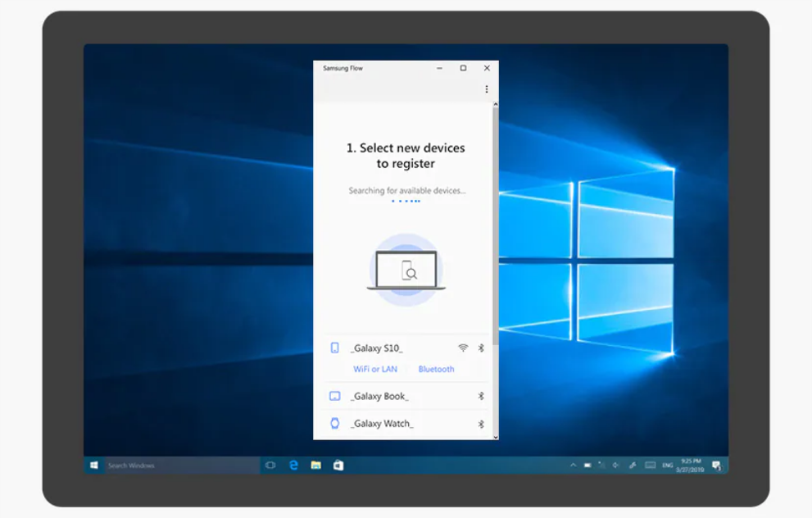Choose the Bluetooth connection link

[436, 369]
